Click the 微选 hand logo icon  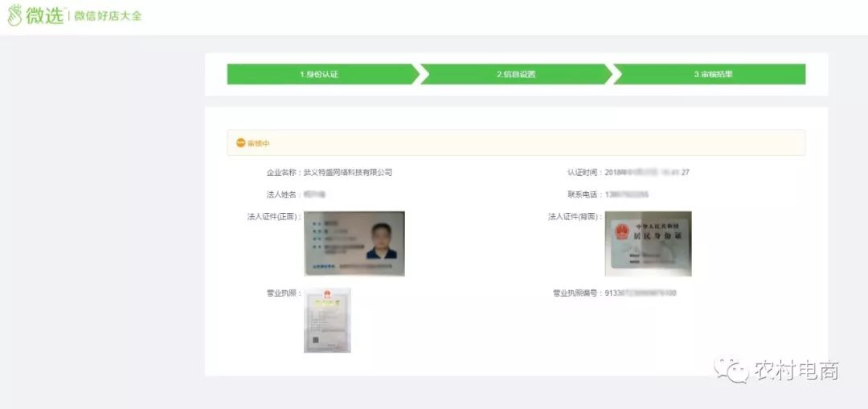point(14,15)
